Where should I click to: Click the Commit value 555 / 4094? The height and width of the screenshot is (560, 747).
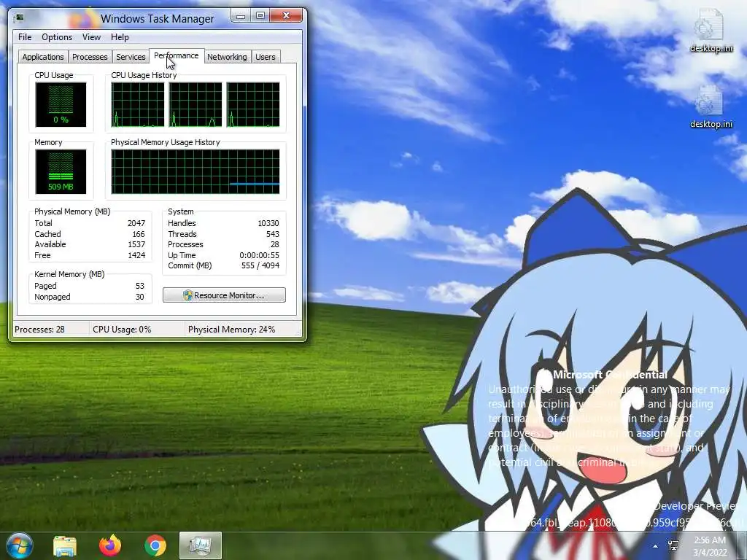pyautogui.click(x=260, y=265)
